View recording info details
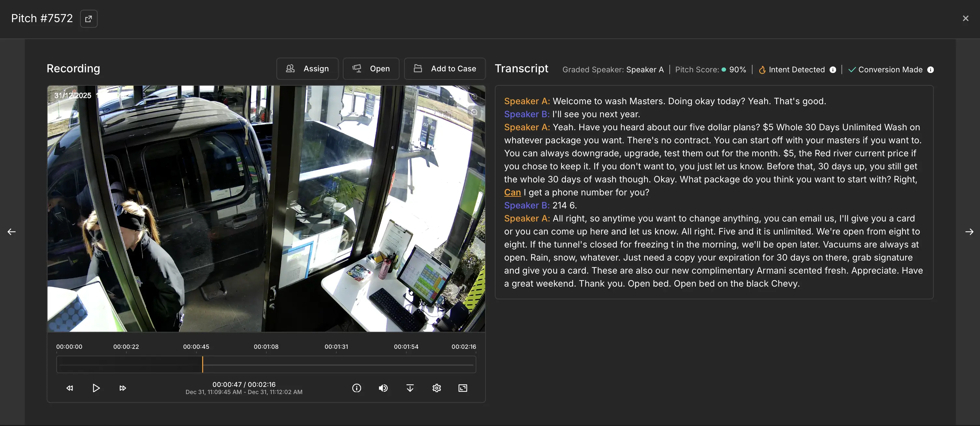This screenshot has height=426, width=980. [357, 388]
